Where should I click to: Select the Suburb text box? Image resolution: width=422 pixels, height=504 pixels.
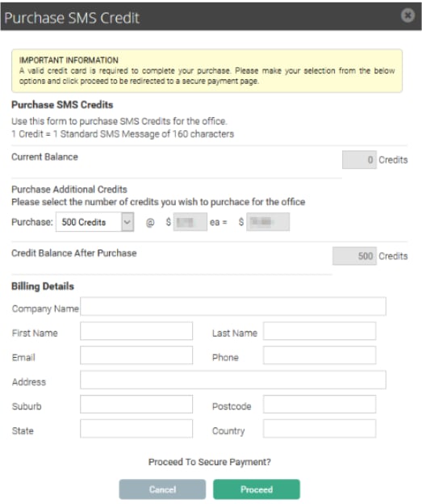[x=136, y=405]
